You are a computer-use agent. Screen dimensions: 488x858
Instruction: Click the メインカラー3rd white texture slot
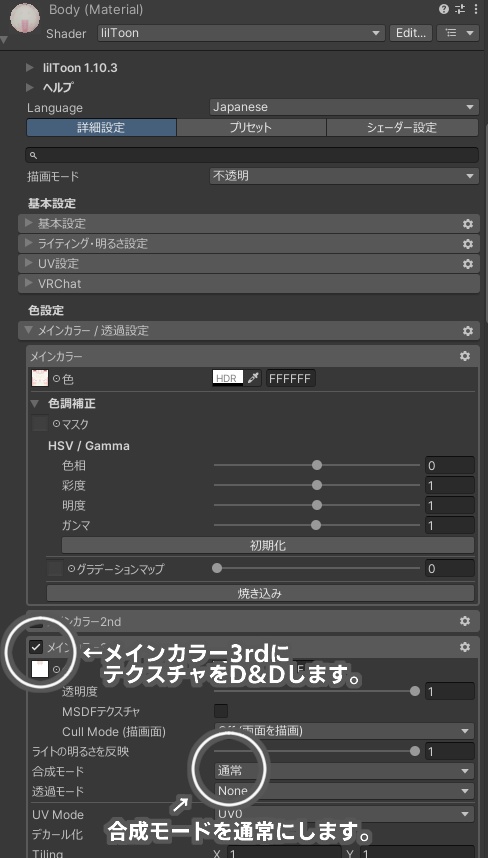[39, 669]
